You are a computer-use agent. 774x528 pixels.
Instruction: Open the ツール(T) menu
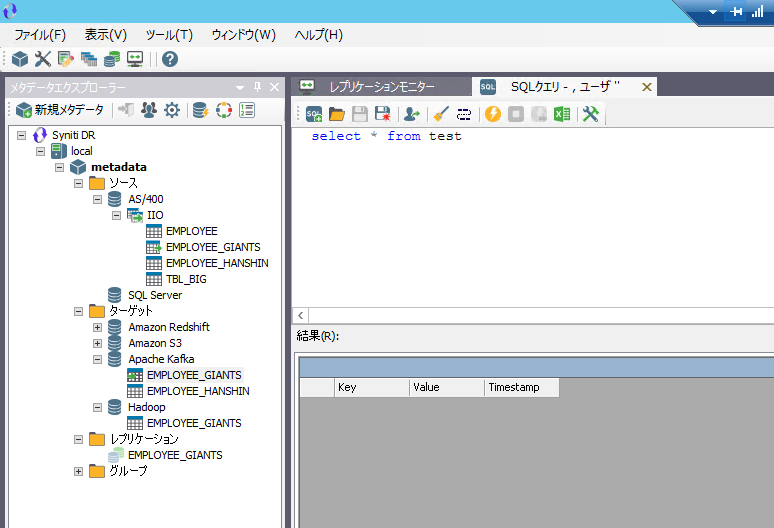[169, 35]
